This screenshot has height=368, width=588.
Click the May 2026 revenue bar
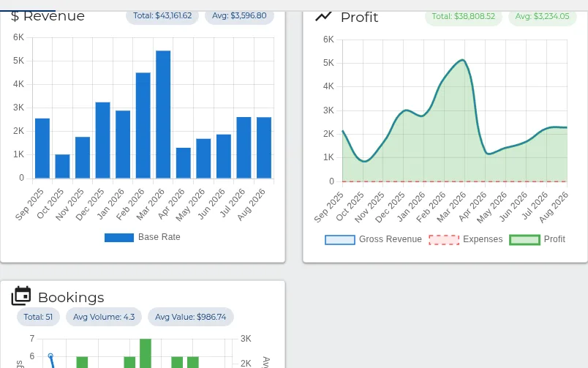coord(203,158)
